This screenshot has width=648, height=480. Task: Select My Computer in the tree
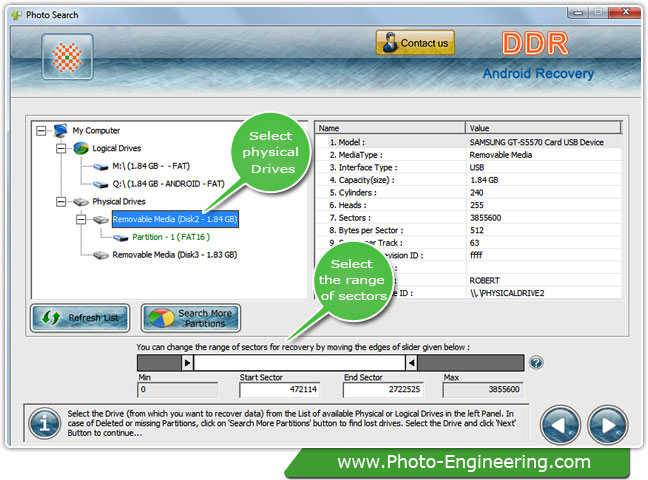coord(96,131)
